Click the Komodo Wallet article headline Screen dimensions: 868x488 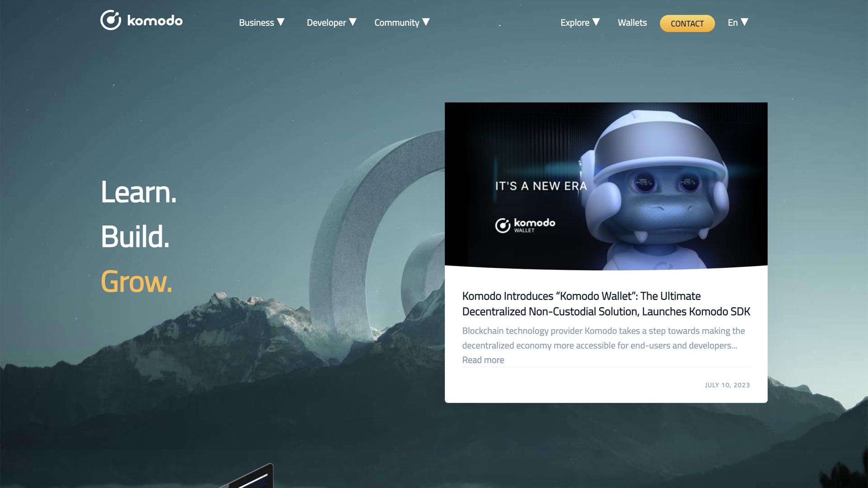pos(606,304)
